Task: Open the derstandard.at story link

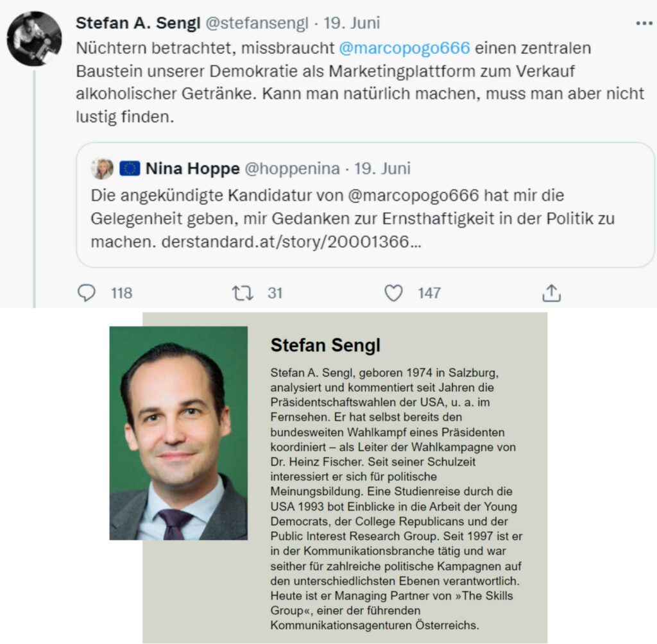Action: point(291,242)
